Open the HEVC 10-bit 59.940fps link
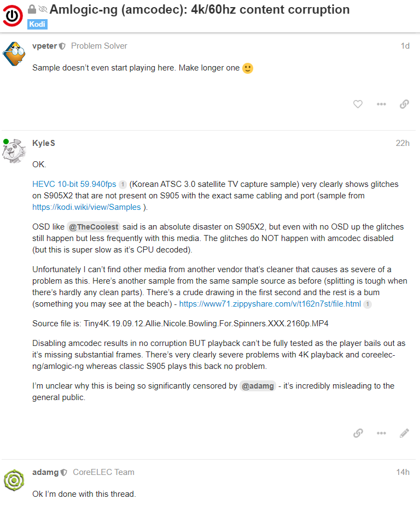The height and width of the screenshot is (505, 420). coord(74,184)
